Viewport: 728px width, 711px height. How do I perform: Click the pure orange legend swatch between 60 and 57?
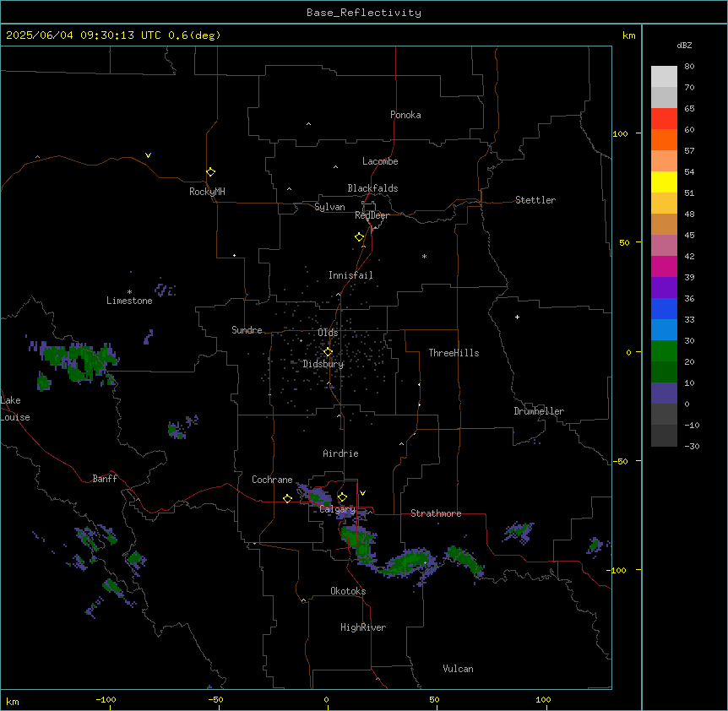(x=664, y=139)
